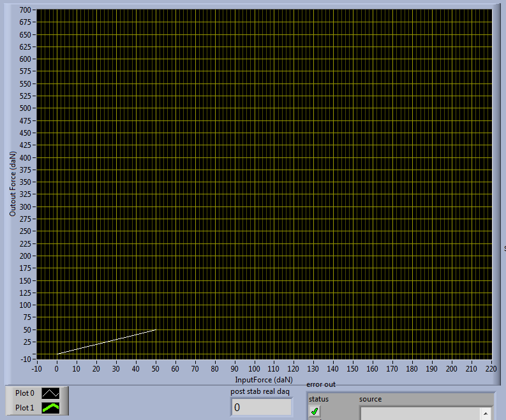This screenshot has width=506, height=420.
Task: Click the Y-axis maximum value 700
Action: pyautogui.click(x=25, y=10)
